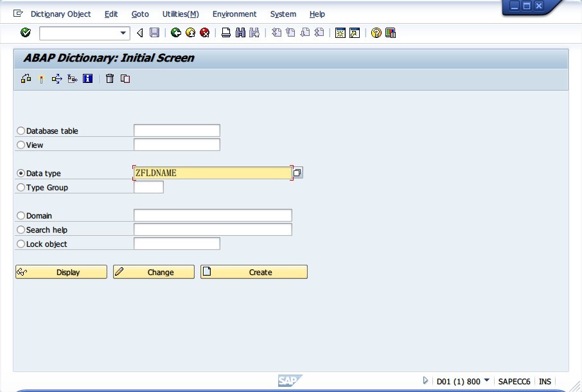Click the Database table input field

(x=177, y=130)
